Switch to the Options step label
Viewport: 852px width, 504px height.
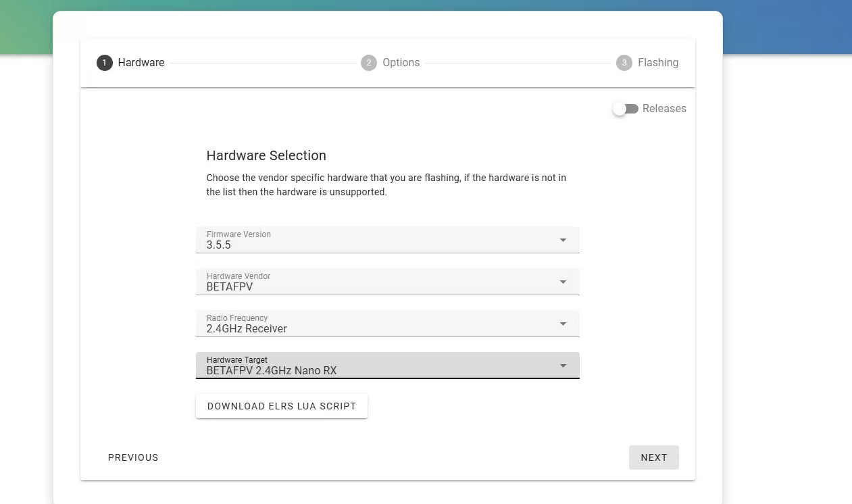pos(401,63)
